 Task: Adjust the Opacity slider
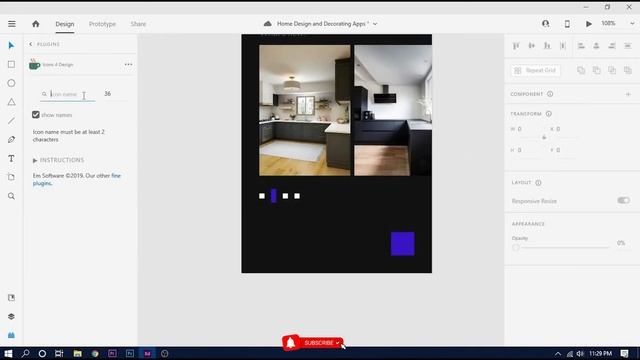click(x=561, y=247)
